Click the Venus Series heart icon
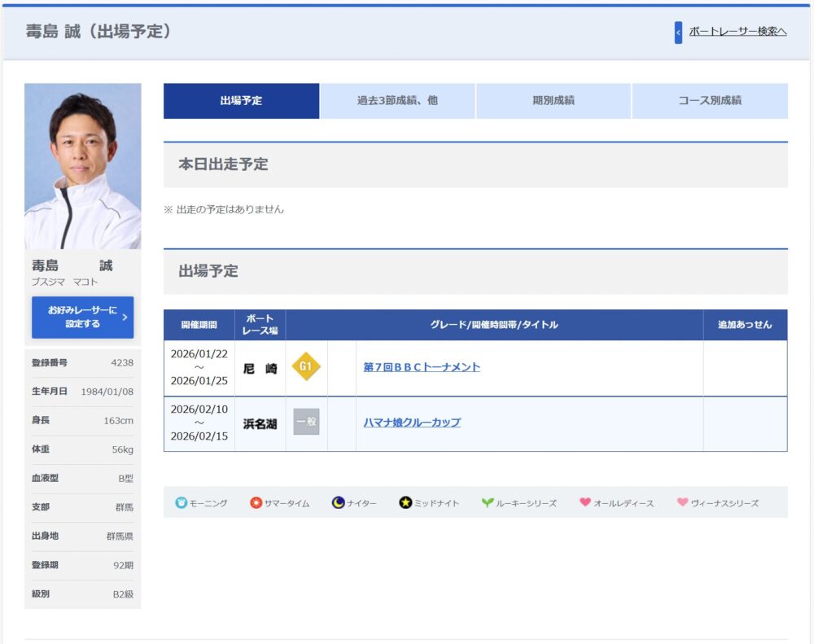Viewport: 814px width, 644px height. point(682,502)
